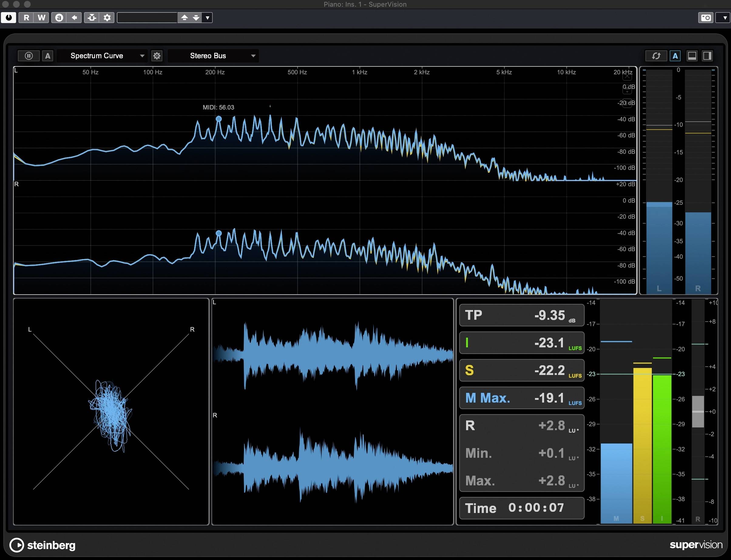731x560 pixels.
Task: Click the A button next to pause
Action: pyautogui.click(x=47, y=56)
